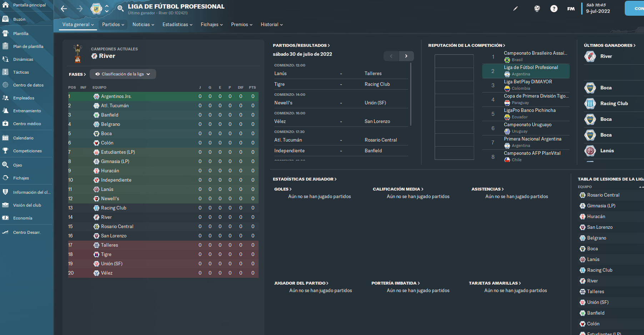Click Lanús in the 12:00 fixture

[280, 74]
